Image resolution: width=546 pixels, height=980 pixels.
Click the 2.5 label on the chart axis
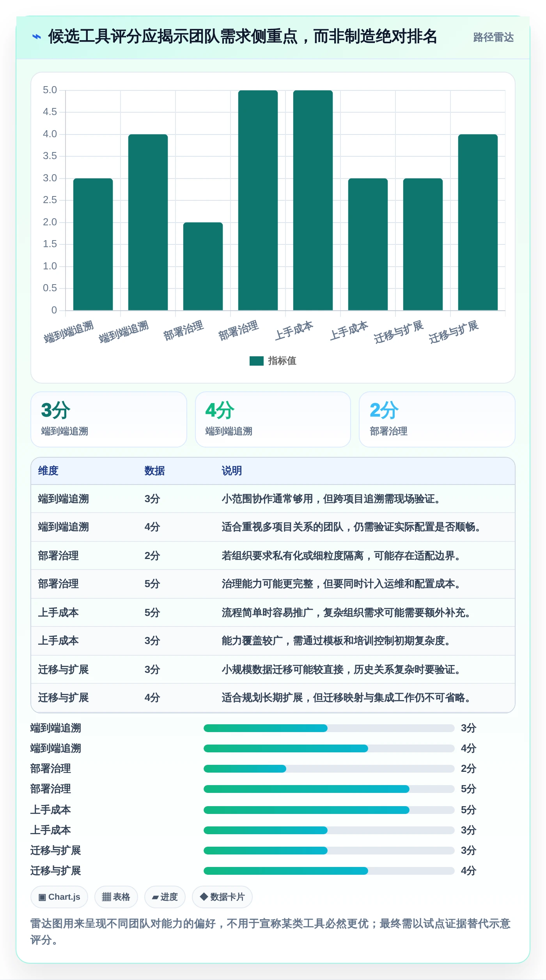point(50,200)
